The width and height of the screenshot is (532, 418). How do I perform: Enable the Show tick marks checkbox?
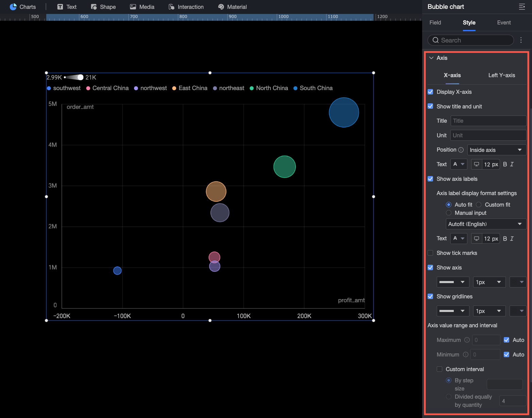coord(430,253)
